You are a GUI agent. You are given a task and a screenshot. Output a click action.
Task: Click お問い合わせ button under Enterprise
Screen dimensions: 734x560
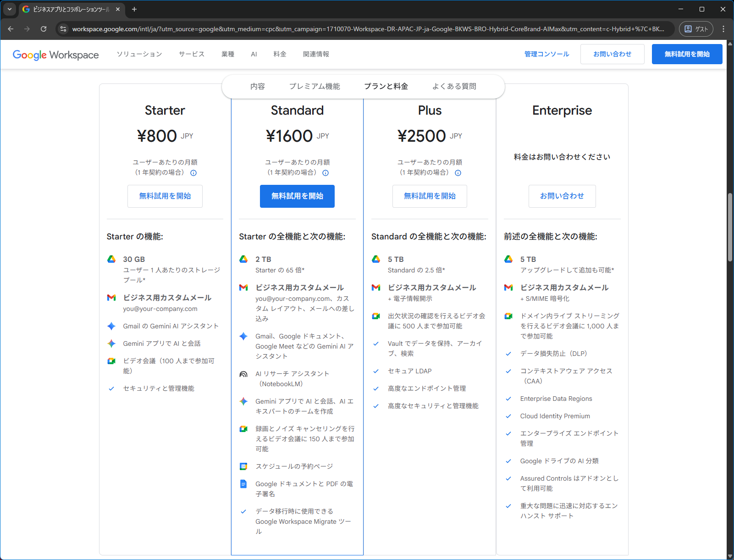(562, 196)
